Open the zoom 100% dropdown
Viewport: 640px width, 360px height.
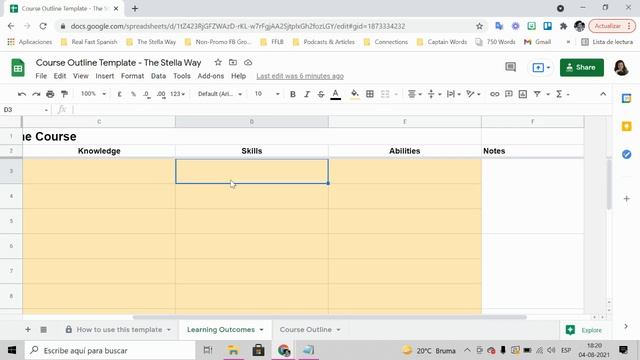click(x=93, y=94)
